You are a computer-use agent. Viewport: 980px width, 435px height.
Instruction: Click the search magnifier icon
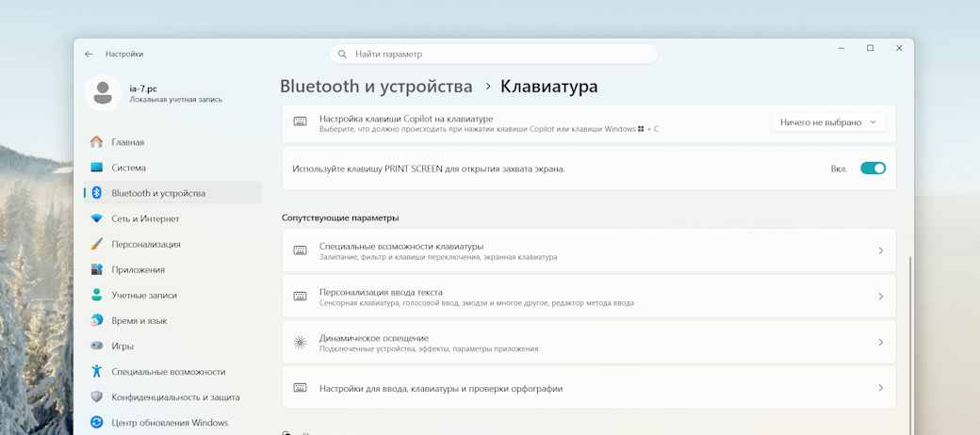click(x=342, y=55)
